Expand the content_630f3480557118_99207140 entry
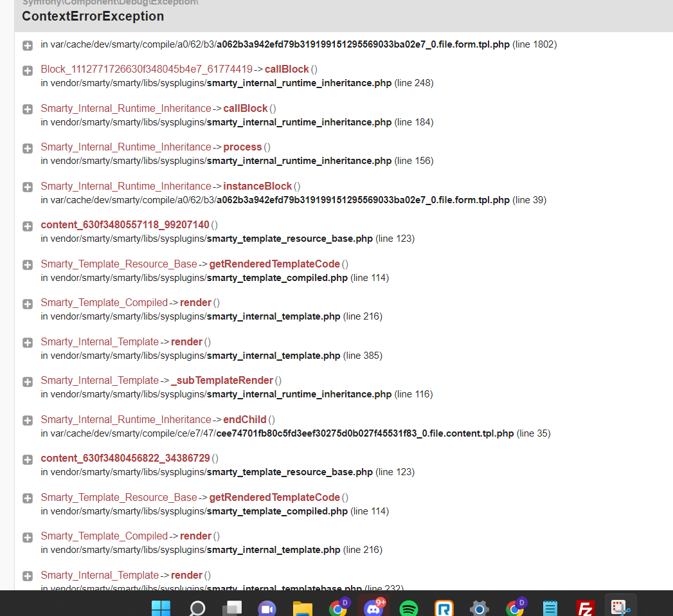Screen dimensions: 673x616 click(28, 226)
